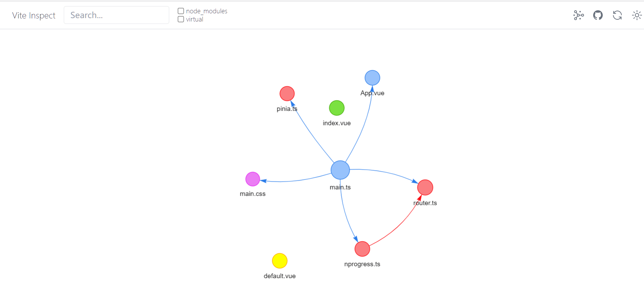Click the Vite Inspect title link
644x284 pixels.
[34, 15]
